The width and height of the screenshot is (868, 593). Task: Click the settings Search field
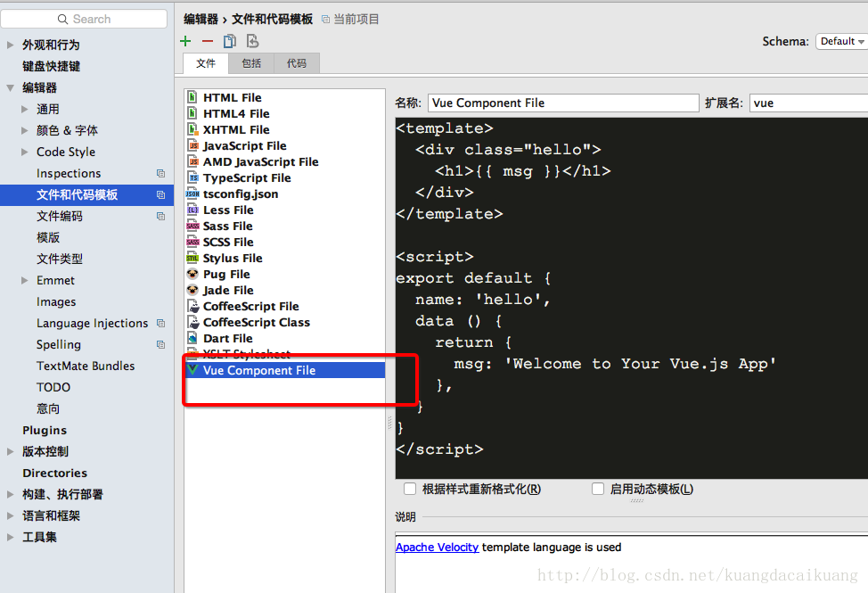tap(84, 19)
